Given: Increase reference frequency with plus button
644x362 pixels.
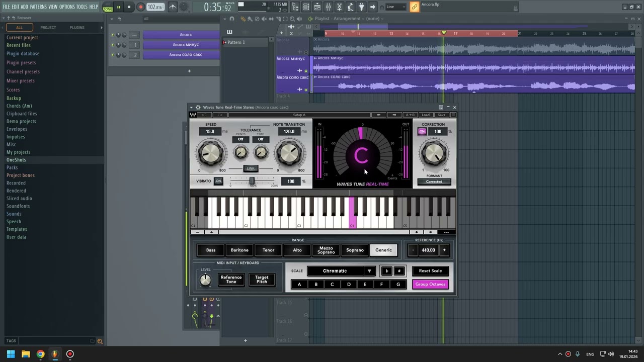Looking at the screenshot, I should [x=444, y=250].
